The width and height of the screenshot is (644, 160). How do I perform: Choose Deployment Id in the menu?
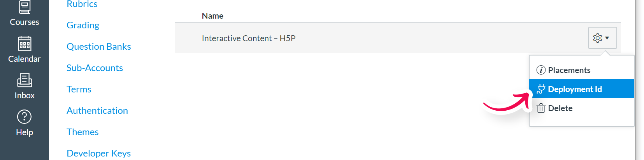[582, 89]
